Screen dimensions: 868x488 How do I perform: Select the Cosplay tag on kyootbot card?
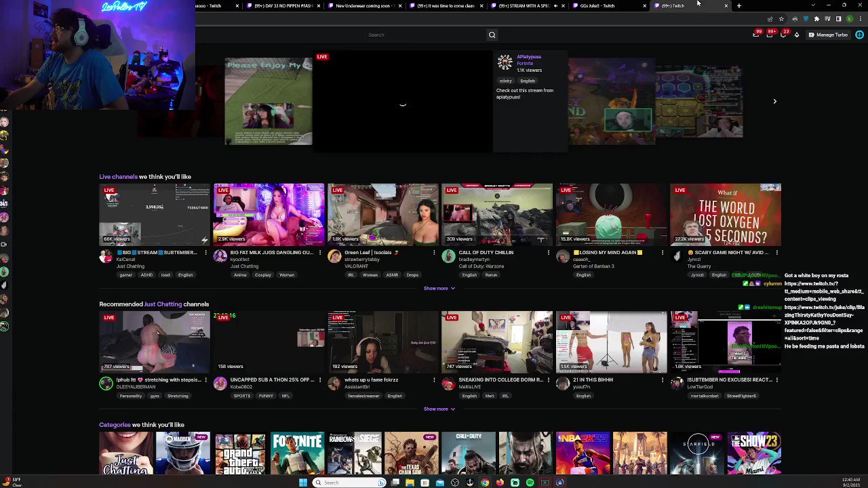(263, 275)
